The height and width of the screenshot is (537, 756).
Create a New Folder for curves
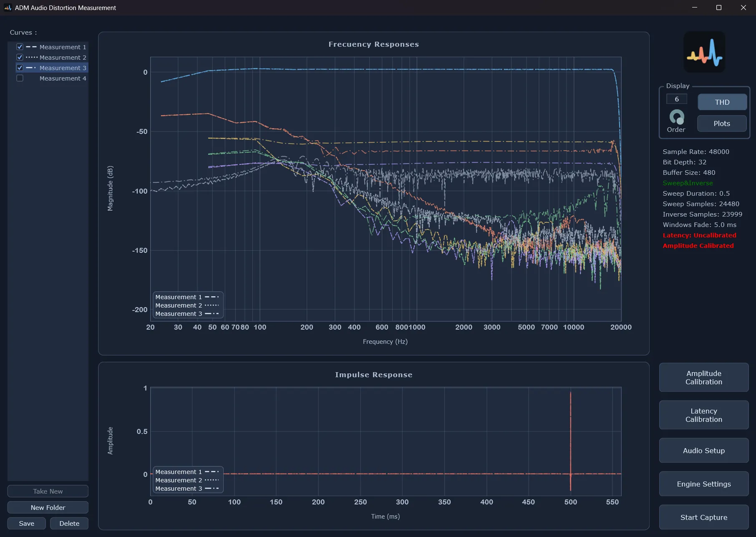click(x=48, y=507)
